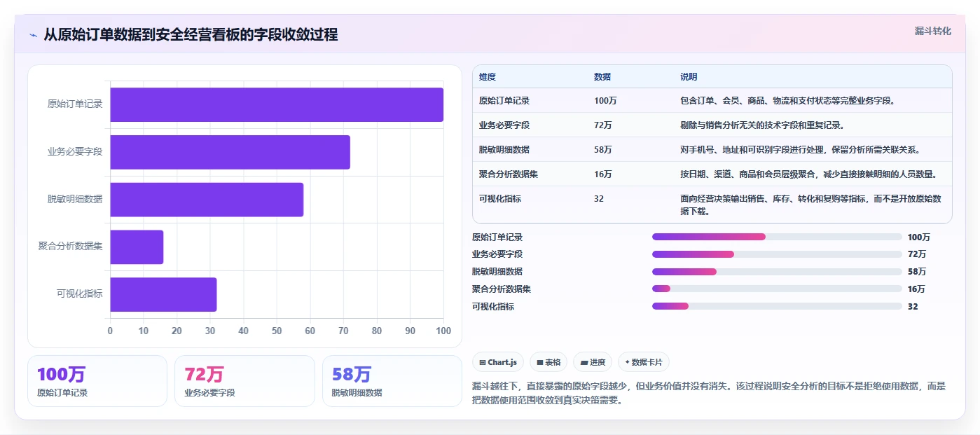Click the 16万 progress value label
The height and width of the screenshot is (435, 980).
916,289
